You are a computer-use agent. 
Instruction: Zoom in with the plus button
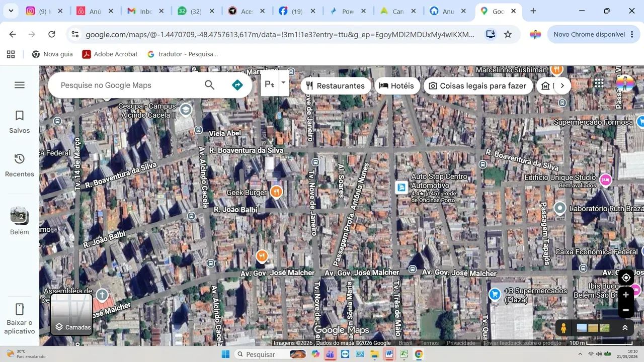coord(626,295)
